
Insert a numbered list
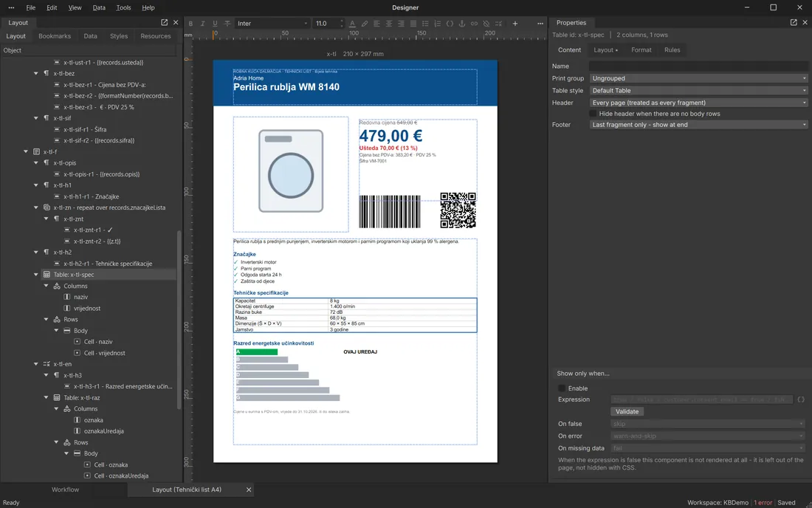(x=438, y=24)
